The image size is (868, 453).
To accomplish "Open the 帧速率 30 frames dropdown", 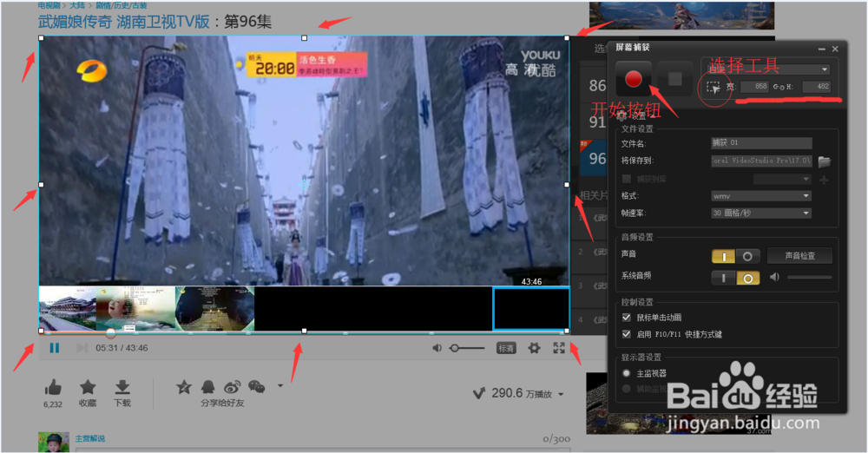I will click(x=761, y=213).
